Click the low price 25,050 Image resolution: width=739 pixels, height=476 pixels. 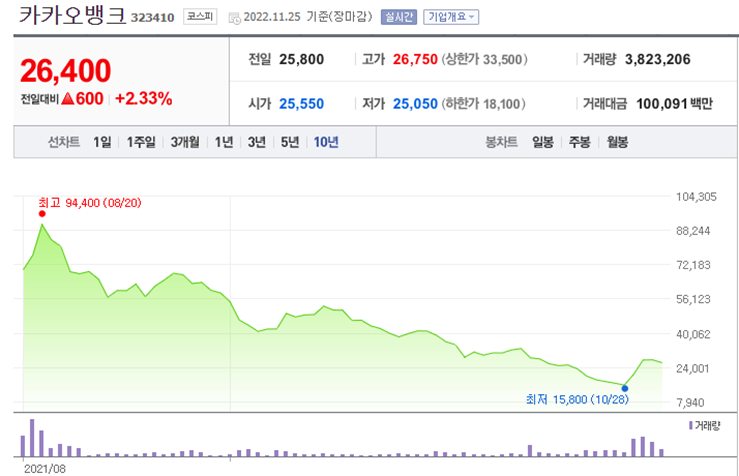click(x=415, y=104)
